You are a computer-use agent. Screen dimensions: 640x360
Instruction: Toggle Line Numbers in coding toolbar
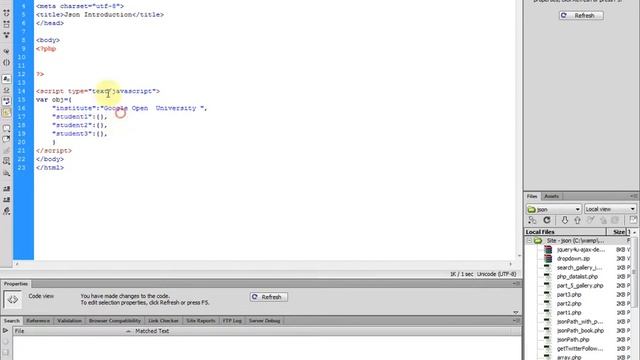coord(7,79)
